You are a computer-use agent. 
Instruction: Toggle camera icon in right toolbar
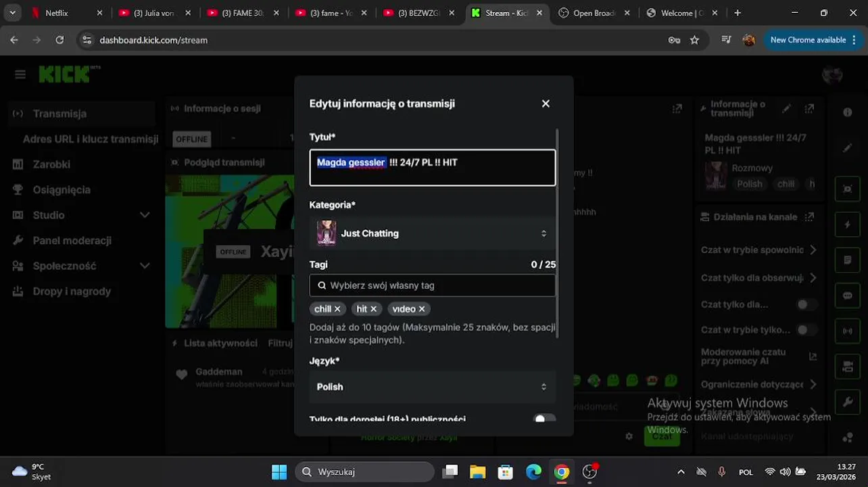point(848,367)
